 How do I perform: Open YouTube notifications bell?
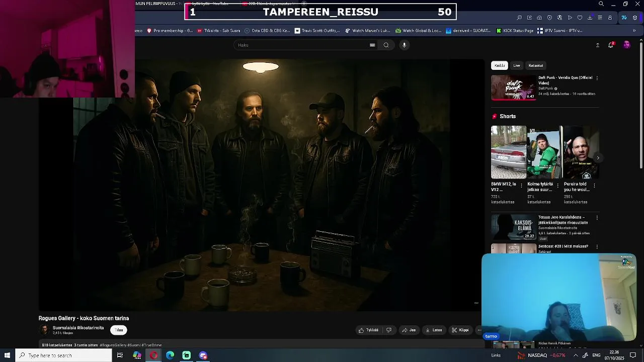click(611, 45)
